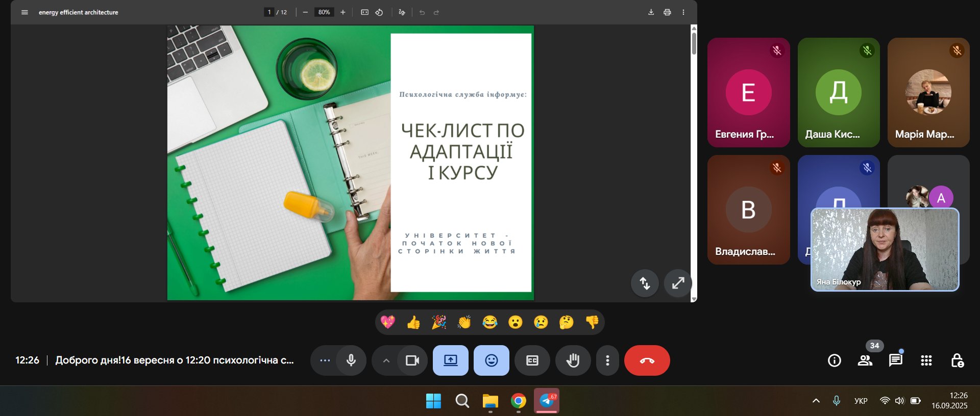Send a thumbs up reaction
This screenshot has height=416, width=980.
pos(413,322)
